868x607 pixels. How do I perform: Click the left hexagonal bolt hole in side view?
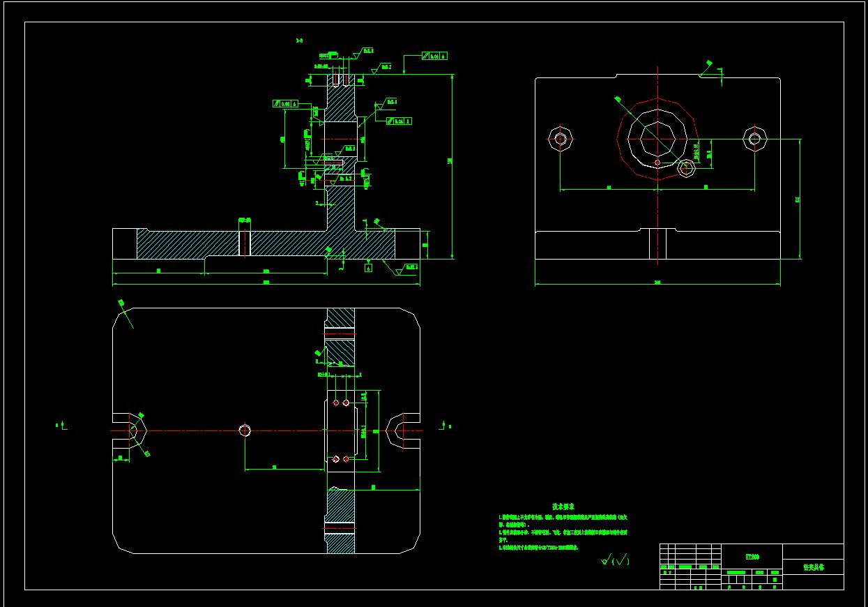pyautogui.click(x=561, y=139)
